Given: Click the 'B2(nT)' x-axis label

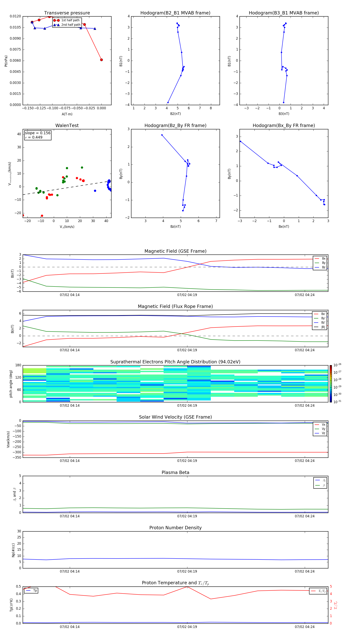Looking at the screenshot, I should (x=175, y=114).
